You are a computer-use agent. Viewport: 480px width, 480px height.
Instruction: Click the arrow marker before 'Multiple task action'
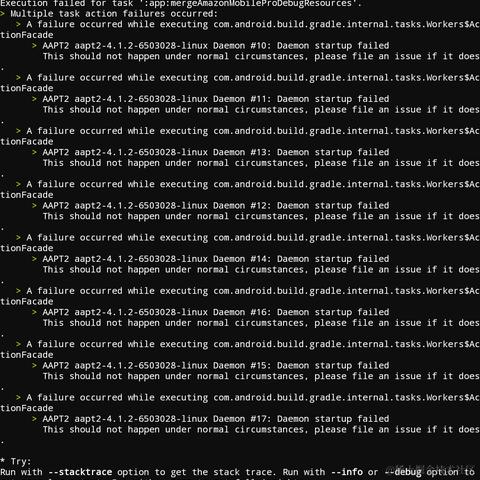click(x=3, y=14)
